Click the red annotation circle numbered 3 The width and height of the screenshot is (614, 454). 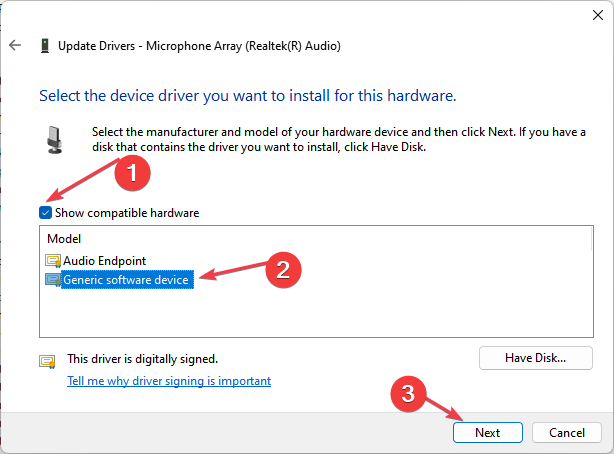408,394
